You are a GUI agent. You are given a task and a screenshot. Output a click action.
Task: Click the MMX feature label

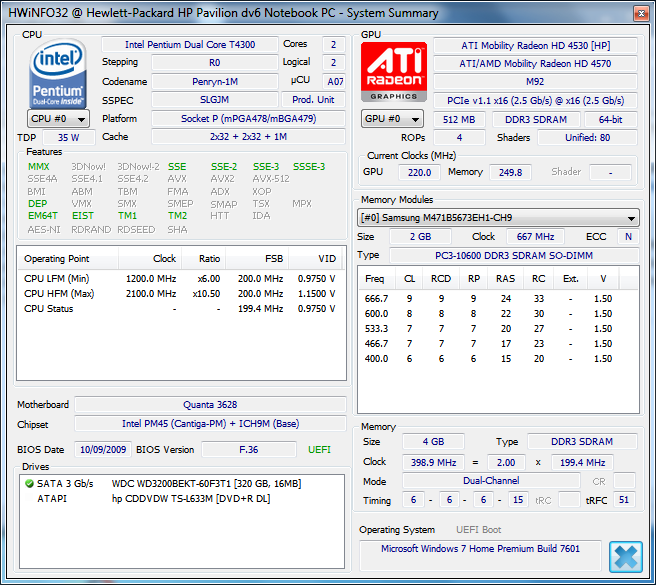tap(38, 167)
